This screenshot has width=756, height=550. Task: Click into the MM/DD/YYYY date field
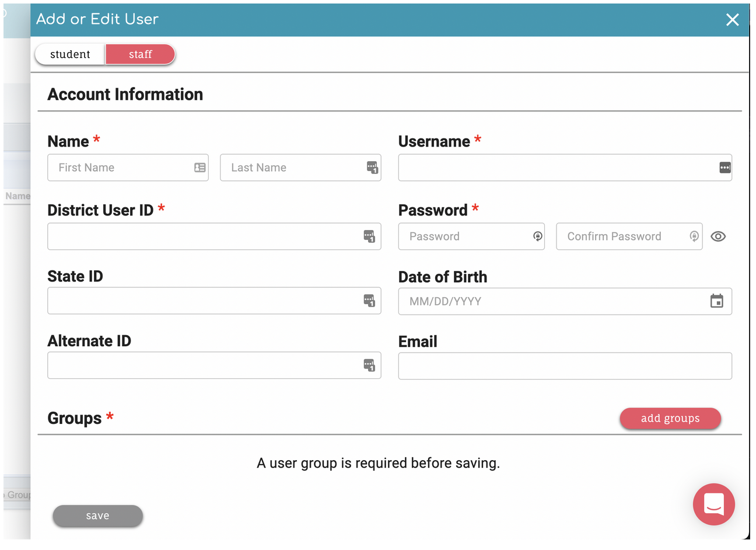pyautogui.click(x=565, y=301)
